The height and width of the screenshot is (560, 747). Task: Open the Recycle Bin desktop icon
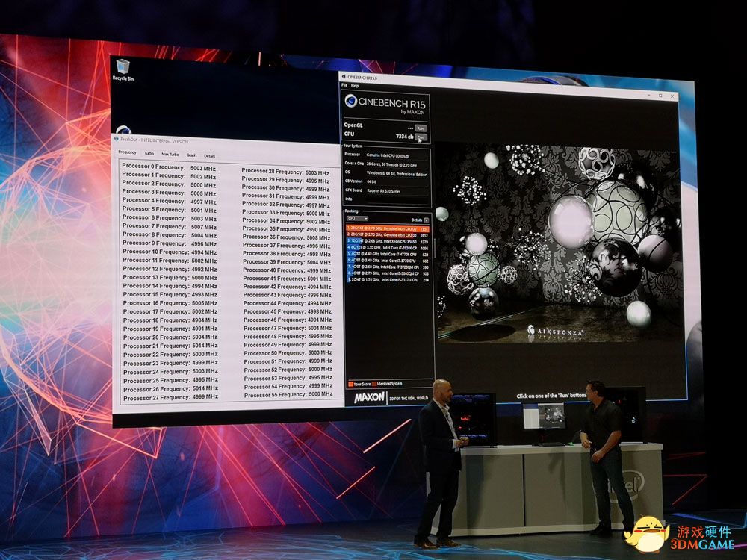[x=123, y=69]
